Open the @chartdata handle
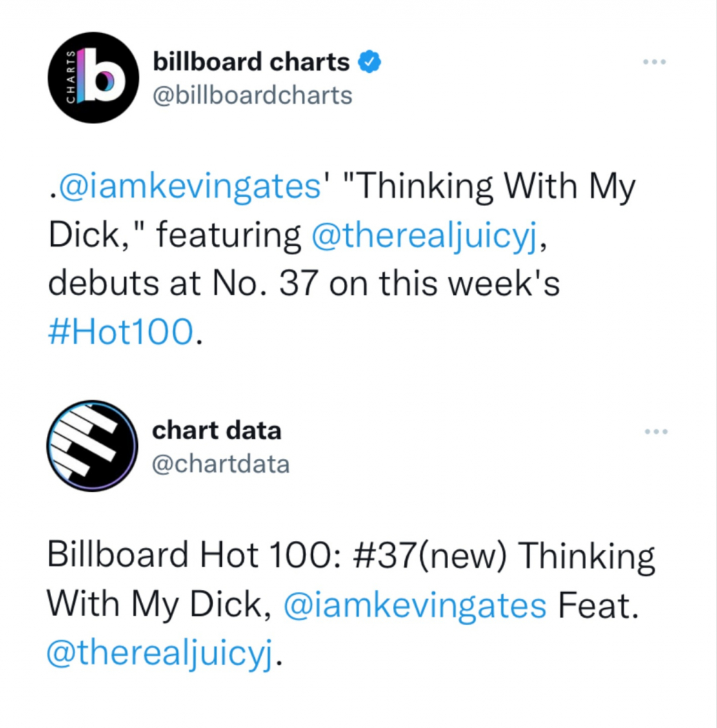Screen dimensions: 717x728 coord(221,463)
